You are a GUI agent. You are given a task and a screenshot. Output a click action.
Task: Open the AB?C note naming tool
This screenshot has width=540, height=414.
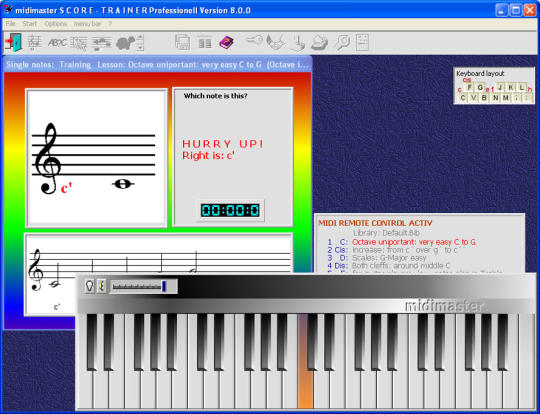click(x=57, y=43)
